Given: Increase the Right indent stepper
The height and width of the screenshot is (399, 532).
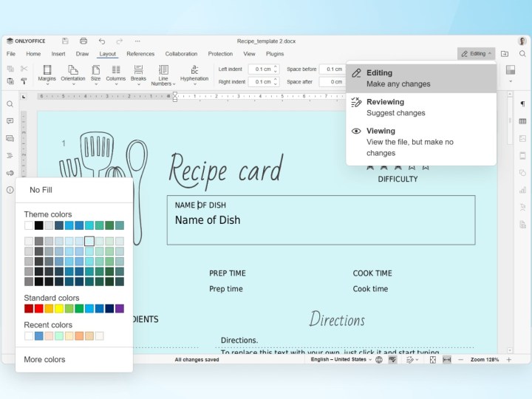Looking at the screenshot, I should 276,79.
